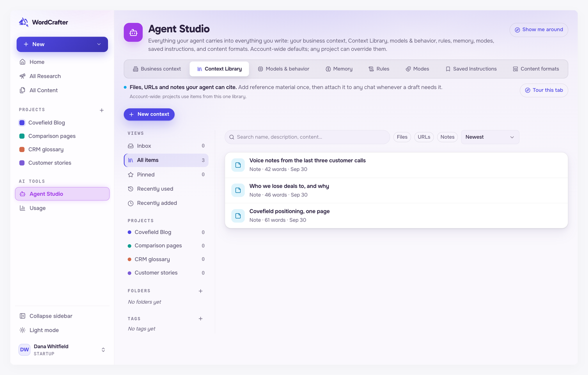Click Agent Studio robot icon in sidebar
Viewport: 588px width, 375px height.
tap(22, 194)
